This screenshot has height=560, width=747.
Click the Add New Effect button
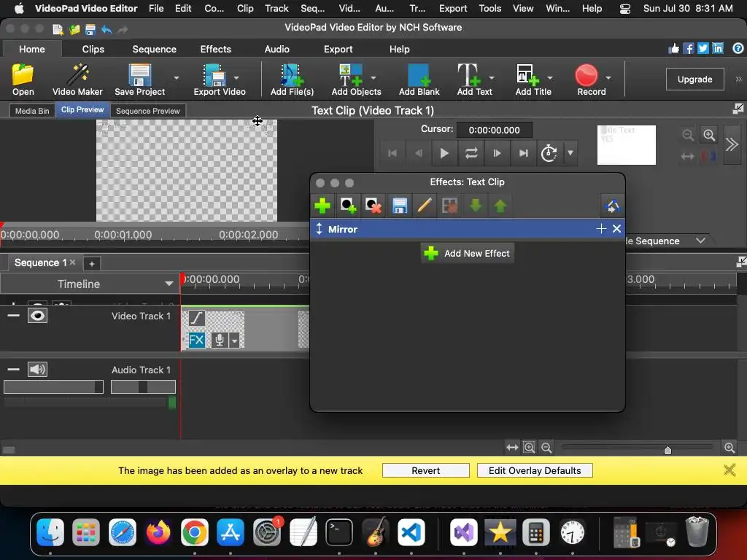pos(468,253)
